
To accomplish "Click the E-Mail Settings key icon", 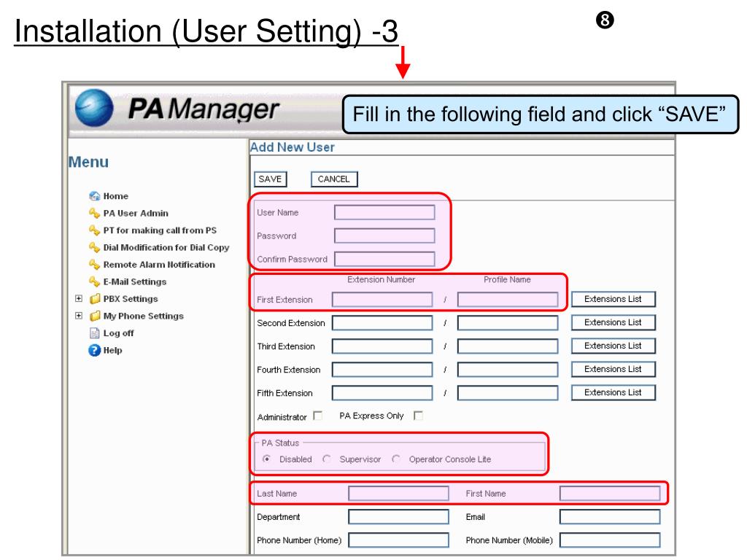I will click(x=94, y=281).
